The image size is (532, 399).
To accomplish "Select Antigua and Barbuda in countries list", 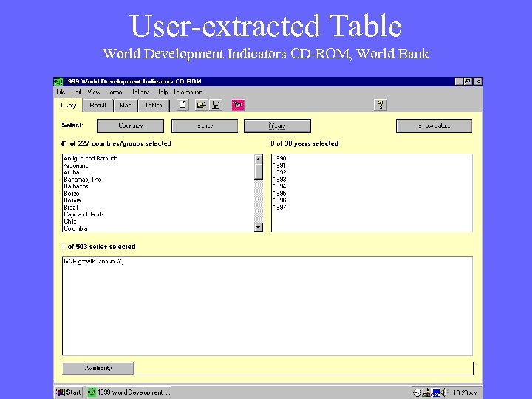I will point(91,158).
